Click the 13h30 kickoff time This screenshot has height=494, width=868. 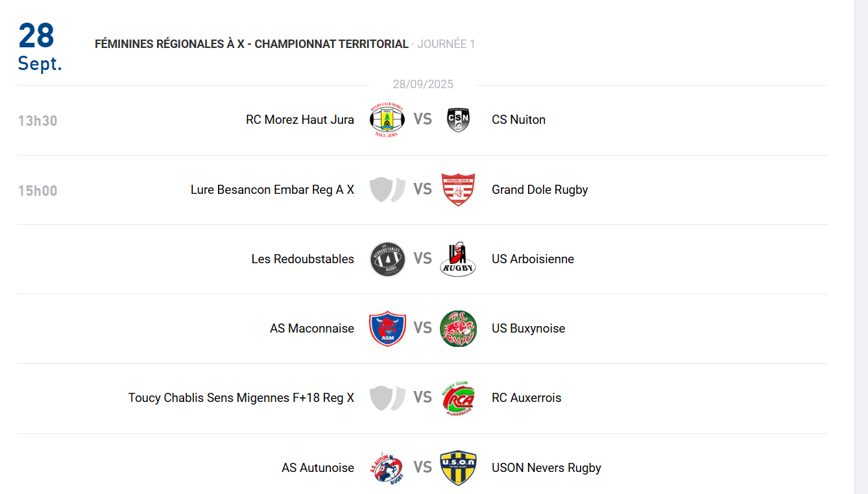click(38, 121)
